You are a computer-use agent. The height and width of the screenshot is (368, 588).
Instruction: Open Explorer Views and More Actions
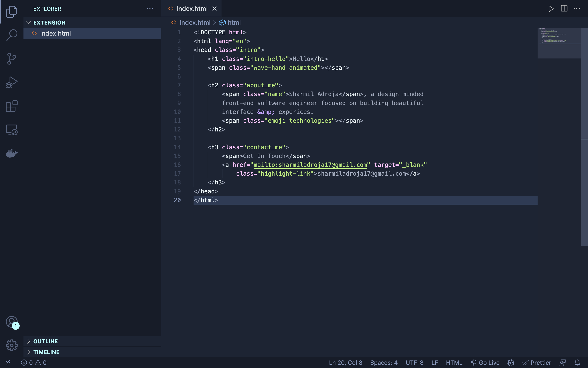point(150,9)
